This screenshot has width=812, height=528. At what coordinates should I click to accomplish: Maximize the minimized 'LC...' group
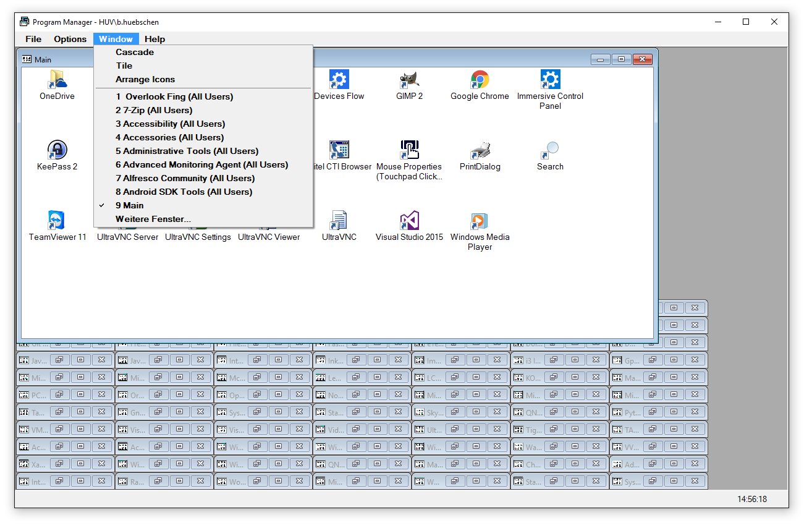coord(476,377)
